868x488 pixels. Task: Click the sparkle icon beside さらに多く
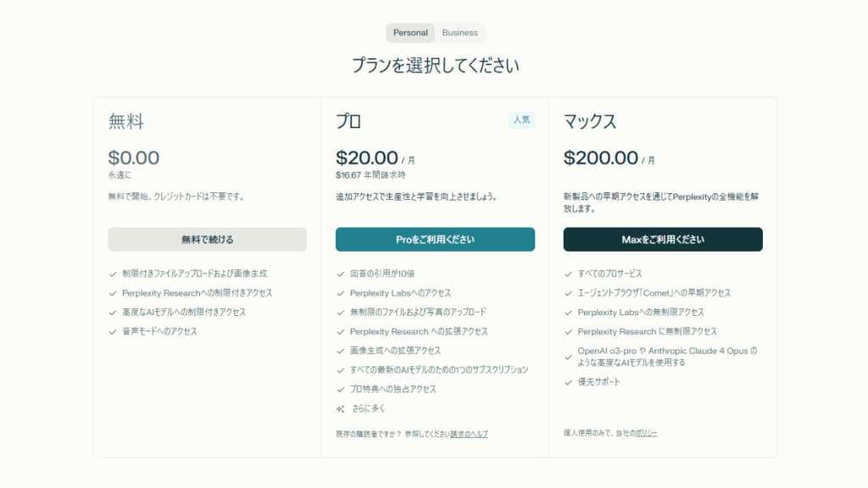341,408
